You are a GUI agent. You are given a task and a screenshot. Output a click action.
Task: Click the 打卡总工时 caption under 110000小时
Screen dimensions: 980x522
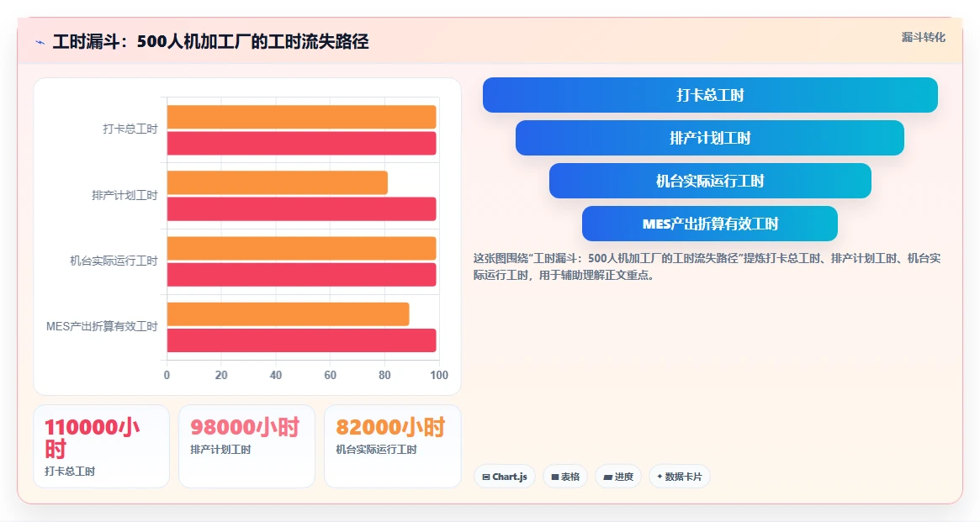point(69,472)
